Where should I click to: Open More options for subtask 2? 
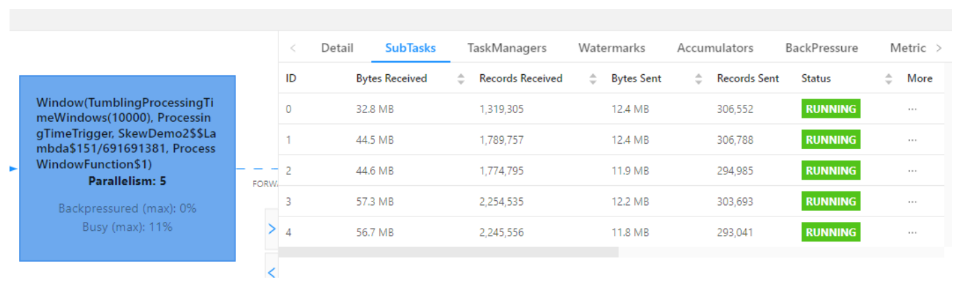[912, 171]
